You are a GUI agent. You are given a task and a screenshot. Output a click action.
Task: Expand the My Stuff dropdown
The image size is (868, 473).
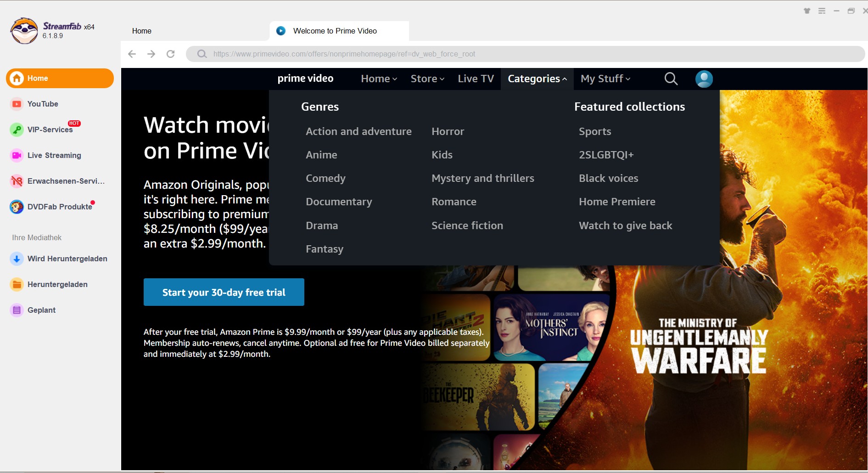click(605, 79)
